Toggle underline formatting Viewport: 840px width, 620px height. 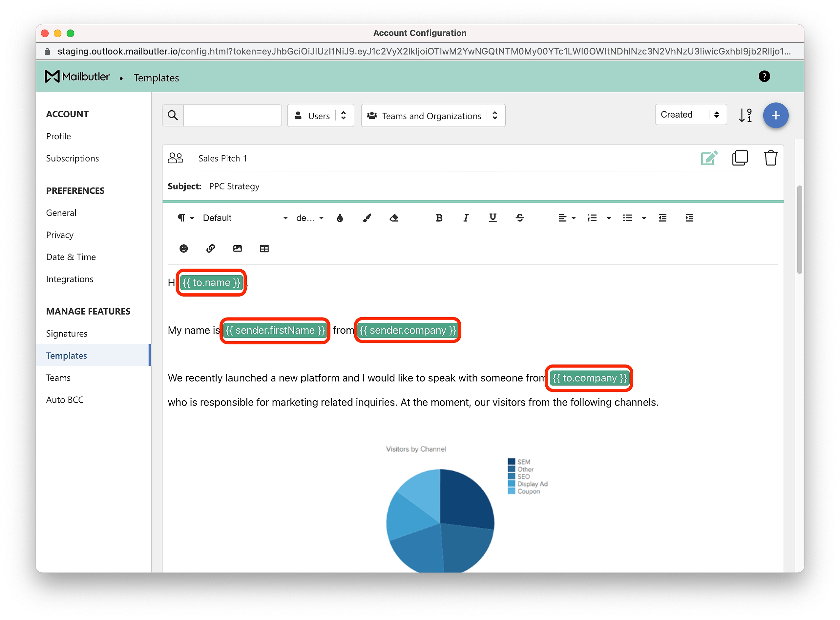tap(493, 218)
